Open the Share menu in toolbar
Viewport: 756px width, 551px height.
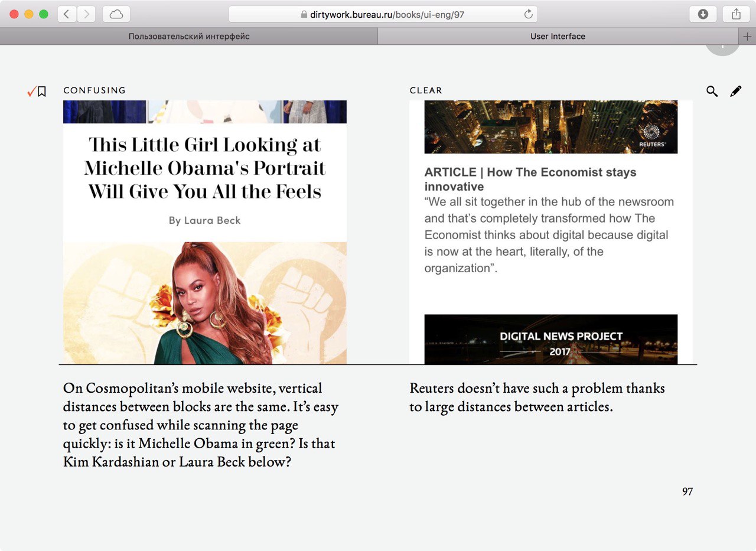[x=736, y=14]
